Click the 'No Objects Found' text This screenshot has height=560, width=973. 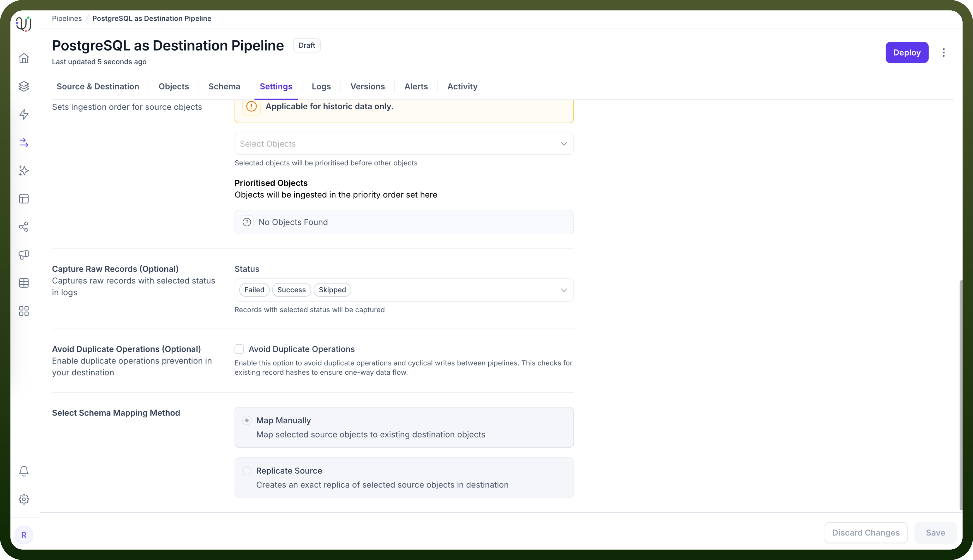pyautogui.click(x=293, y=222)
